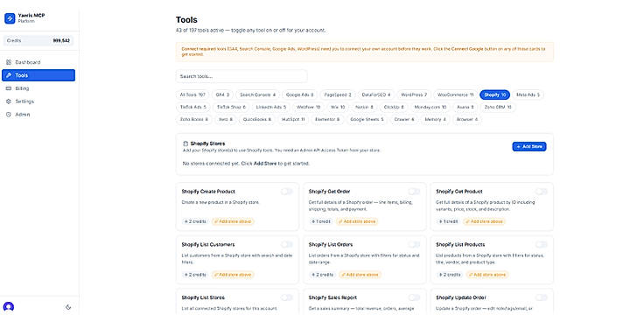Viewport: 644px width, 322px height.
Task: Toggle dark mode with the moon icon
Action: [x=68, y=307]
